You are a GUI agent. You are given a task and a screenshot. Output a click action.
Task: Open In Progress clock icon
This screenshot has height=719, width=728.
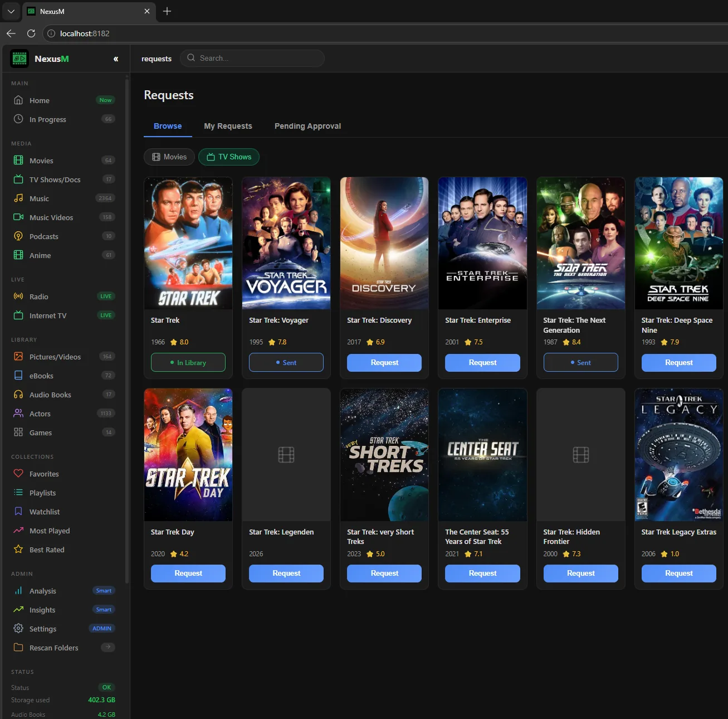pos(18,119)
